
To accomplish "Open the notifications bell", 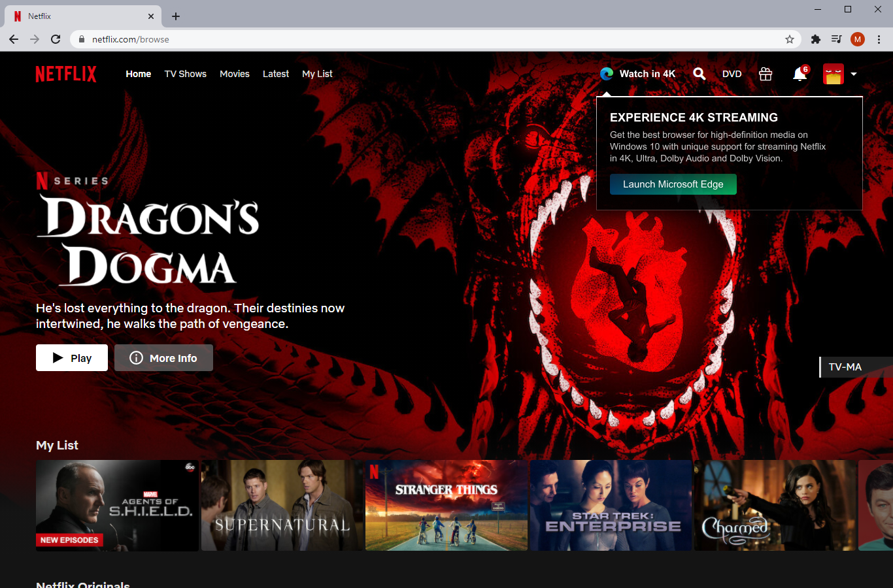I will (800, 74).
